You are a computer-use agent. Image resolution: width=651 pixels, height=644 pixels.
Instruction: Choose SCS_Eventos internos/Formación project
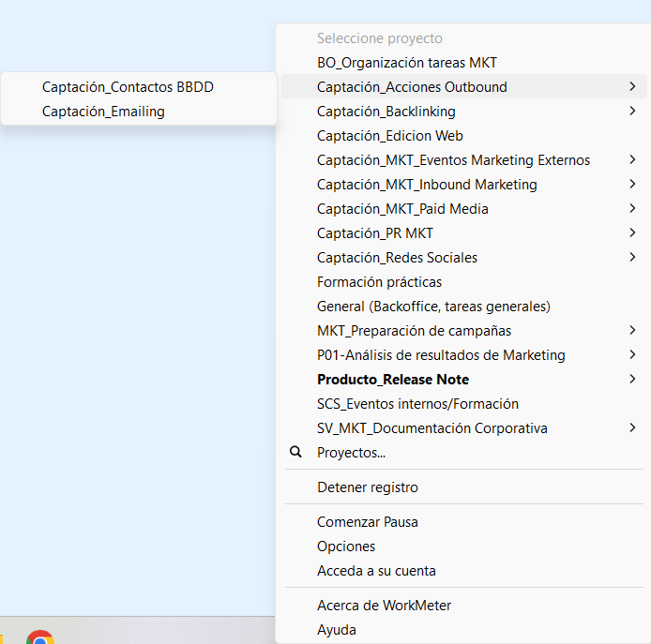click(417, 404)
